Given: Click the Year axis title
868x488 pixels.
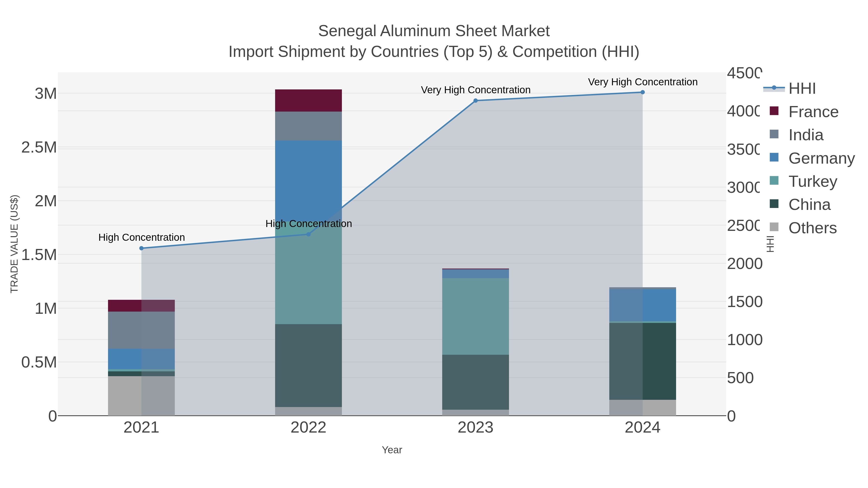Looking at the screenshot, I should [392, 450].
